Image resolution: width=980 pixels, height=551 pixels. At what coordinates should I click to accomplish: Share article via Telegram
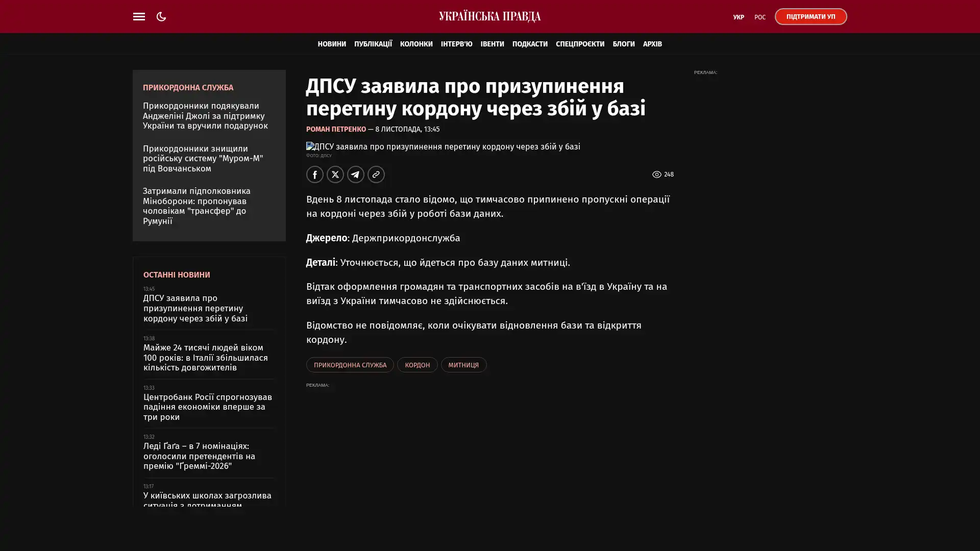tap(355, 174)
